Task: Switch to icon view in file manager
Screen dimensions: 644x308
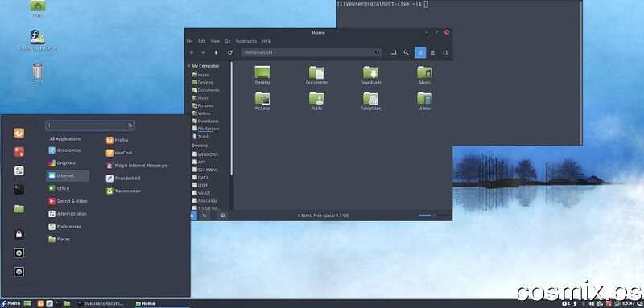Action: tap(420, 52)
